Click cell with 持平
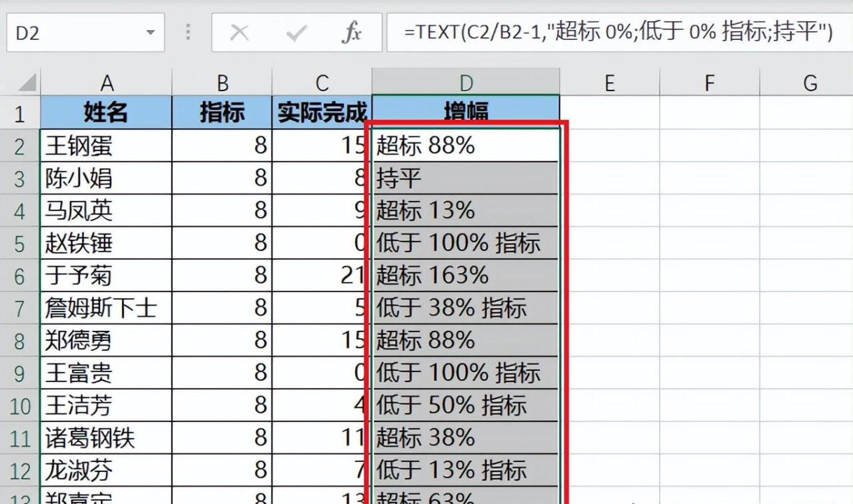The width and height of the screenshot is (853, 504). (x=466, y=178)
